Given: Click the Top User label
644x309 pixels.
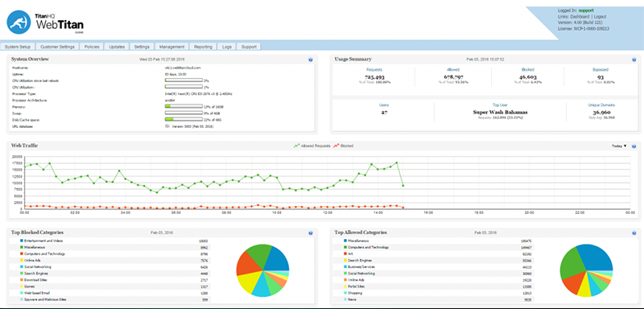Looking at the screenshot, I should 500,105.
